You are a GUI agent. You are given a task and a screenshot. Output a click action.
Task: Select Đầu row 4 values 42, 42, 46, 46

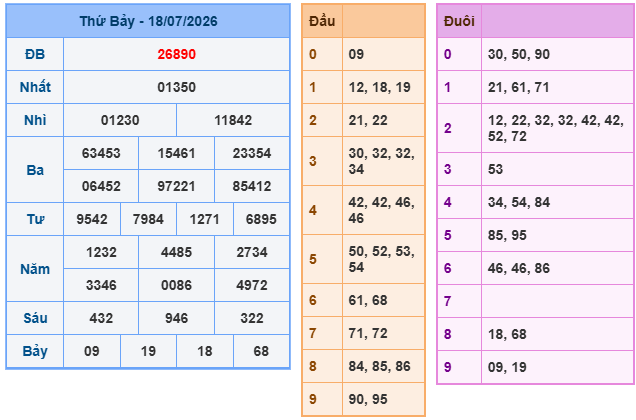pos(381,210)
